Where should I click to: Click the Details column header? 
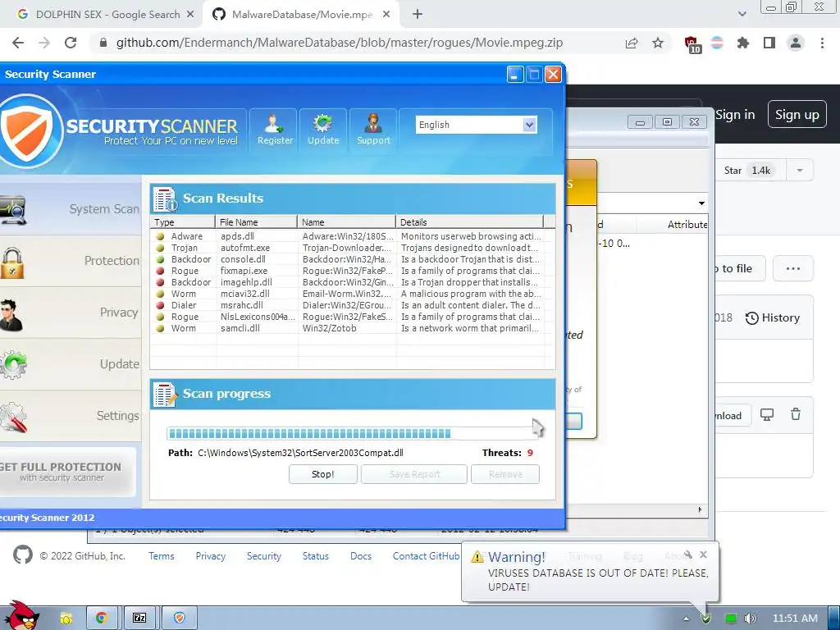(469, 221)
